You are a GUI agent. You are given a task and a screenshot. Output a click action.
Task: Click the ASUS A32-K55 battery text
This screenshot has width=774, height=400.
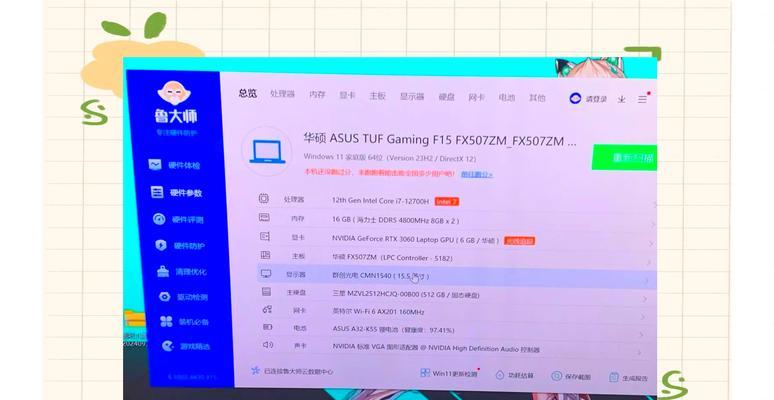(x=393, y=329)
